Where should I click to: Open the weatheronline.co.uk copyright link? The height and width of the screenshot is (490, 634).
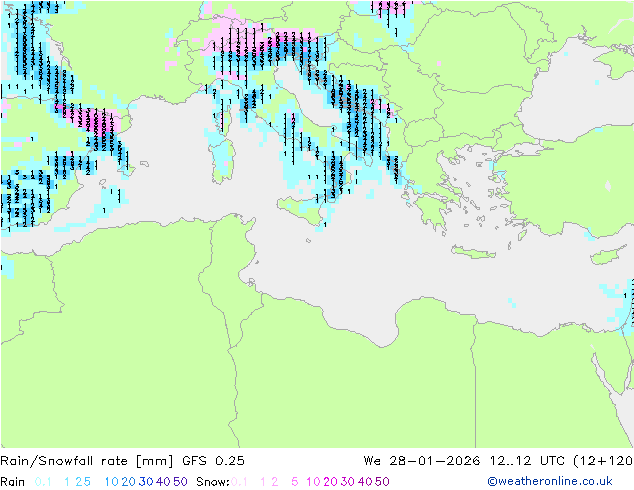click(550, 481)
